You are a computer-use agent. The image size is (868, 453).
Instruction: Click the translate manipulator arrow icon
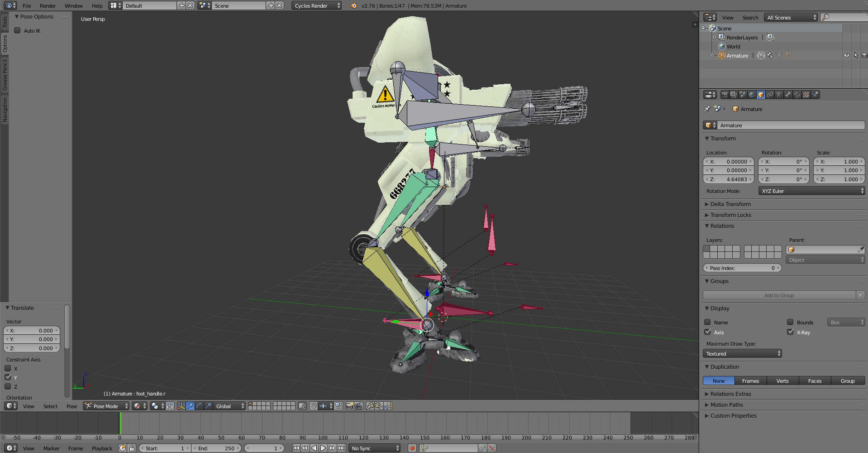point(190,406)
